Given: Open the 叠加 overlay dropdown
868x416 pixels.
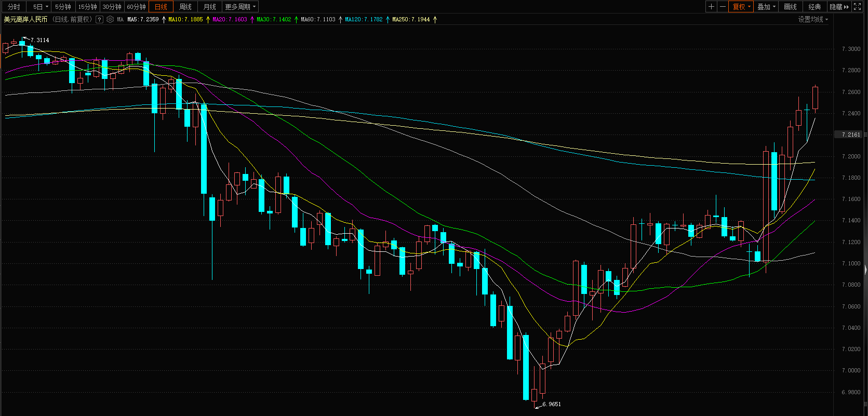Looking at the screenshot, I should coord(766,7).
